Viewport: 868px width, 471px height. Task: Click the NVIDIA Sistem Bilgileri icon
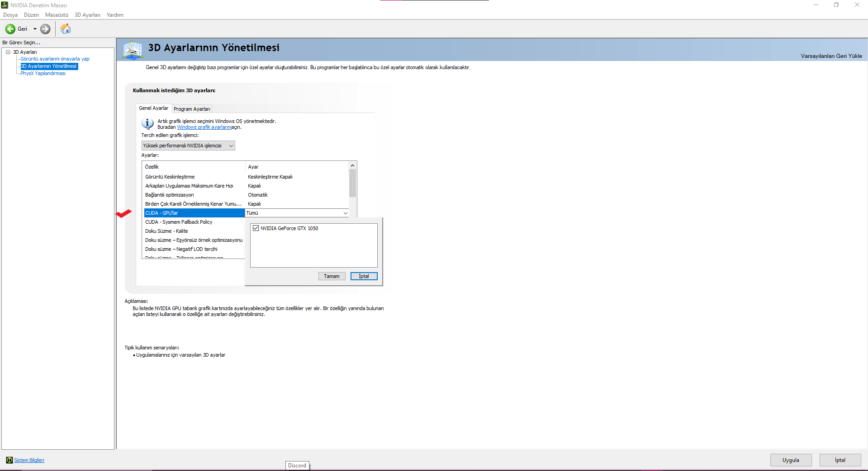pos(9,460)
